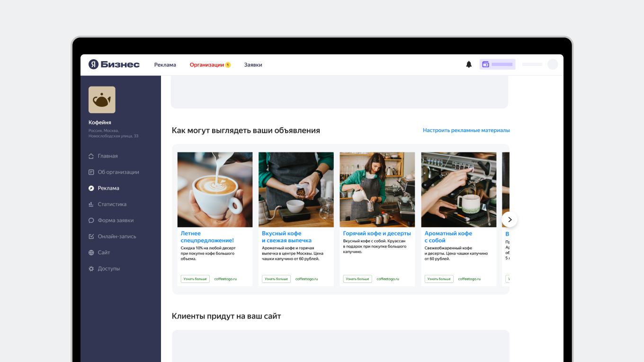The image size is (644, 362).
Task: Select the latte art cup photo
Action: pos(215,190)
